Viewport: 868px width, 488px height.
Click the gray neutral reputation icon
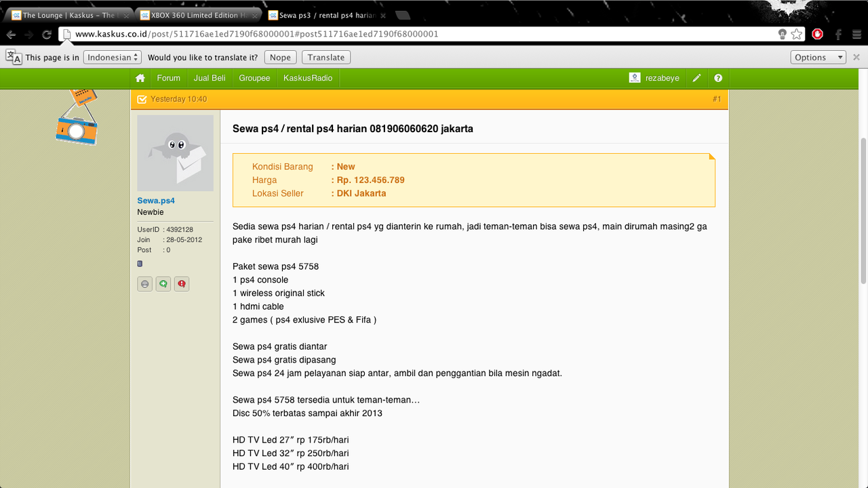click(144, 284)
